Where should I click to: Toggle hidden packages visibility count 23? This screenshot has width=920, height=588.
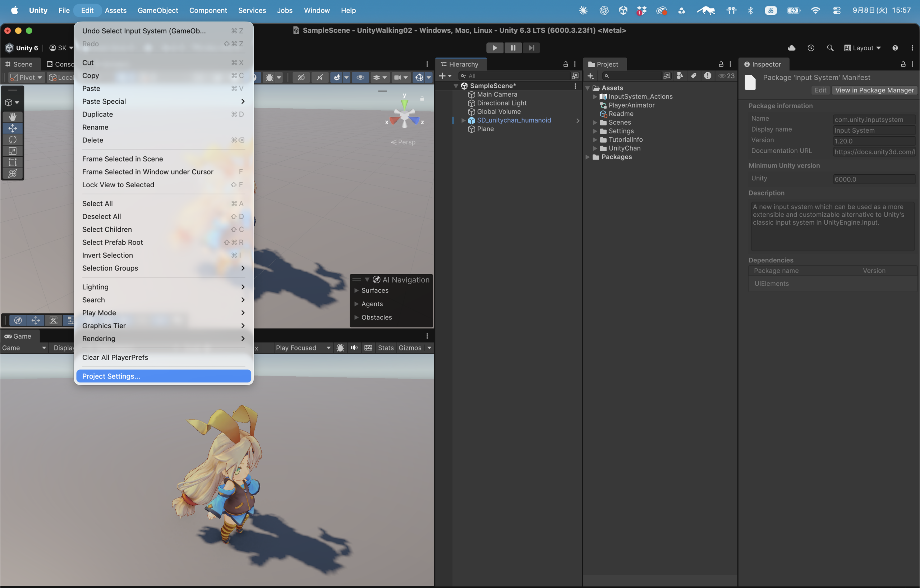point(726,75)
